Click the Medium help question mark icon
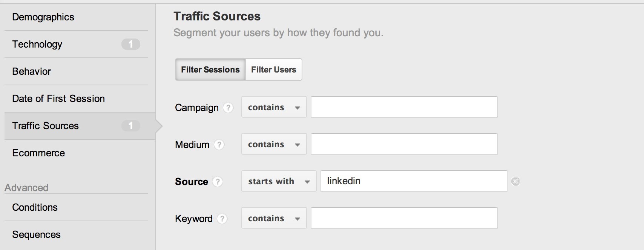Image resolution: width=644 pixels, height=250 pixels. click(219, 145)
